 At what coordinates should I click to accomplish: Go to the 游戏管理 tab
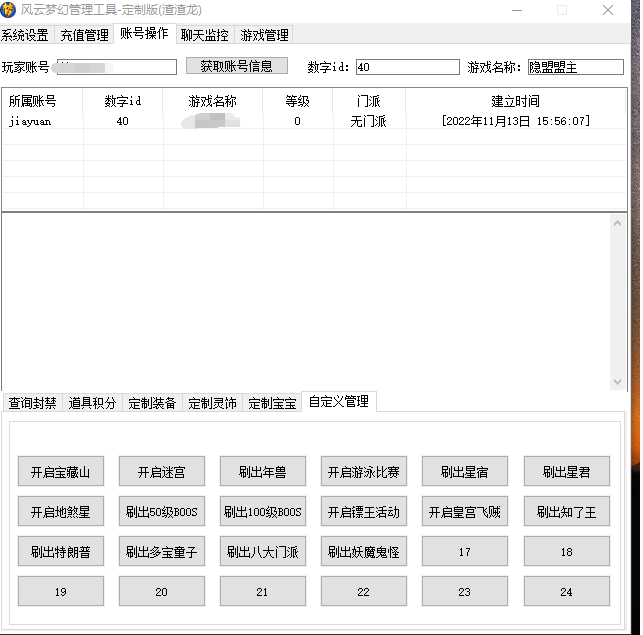click(x=264, y=35)
